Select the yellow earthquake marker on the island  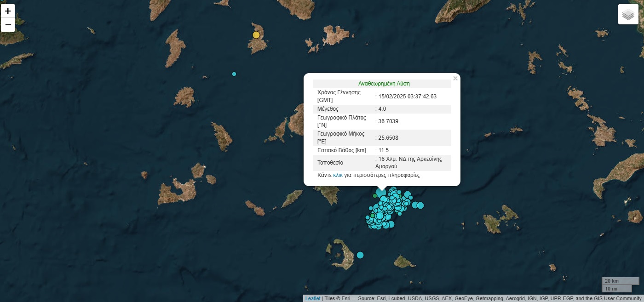click(256, 35)
